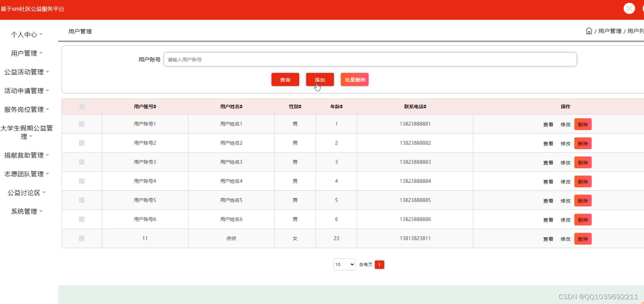
Task: Delete the 用户账号5 row
Action: click(583, 201)
